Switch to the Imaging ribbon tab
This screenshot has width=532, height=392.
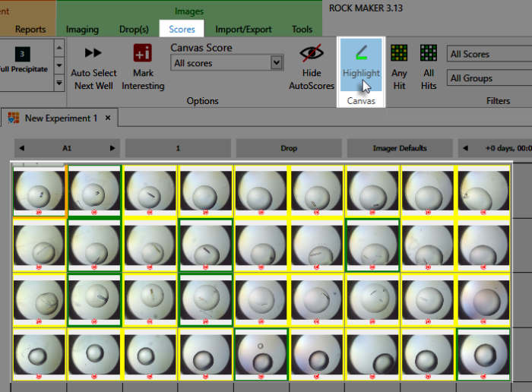(82, 30)
